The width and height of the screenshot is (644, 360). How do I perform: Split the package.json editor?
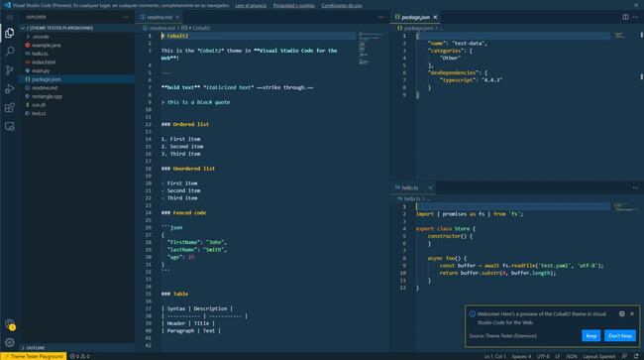coord(625,17)
